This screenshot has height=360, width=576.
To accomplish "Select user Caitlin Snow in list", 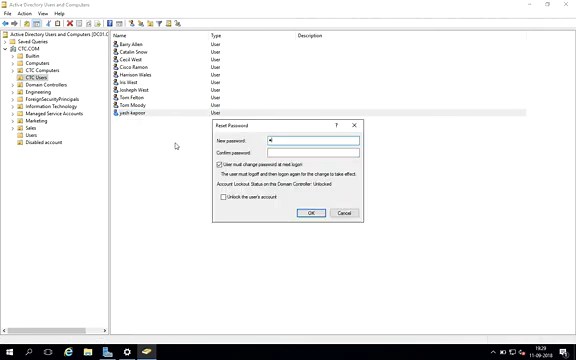I will click(133, 52).
